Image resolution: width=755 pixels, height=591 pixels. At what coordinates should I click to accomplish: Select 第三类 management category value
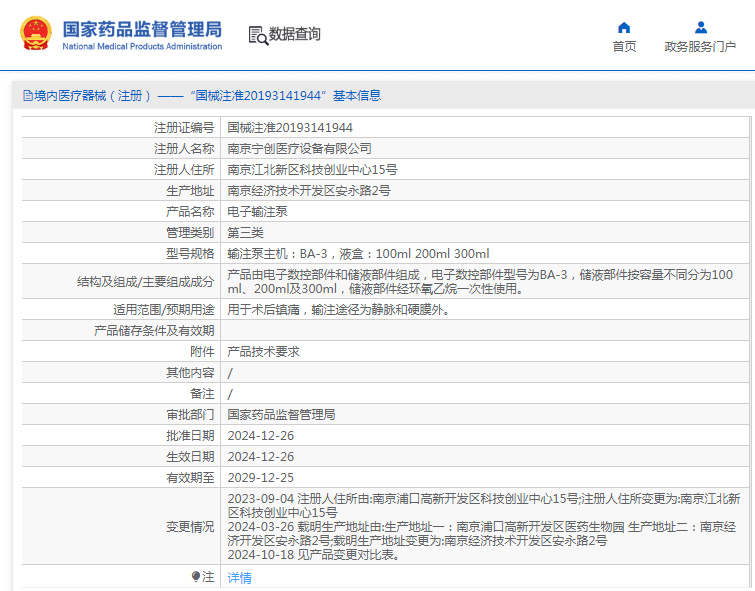(245, 233)
